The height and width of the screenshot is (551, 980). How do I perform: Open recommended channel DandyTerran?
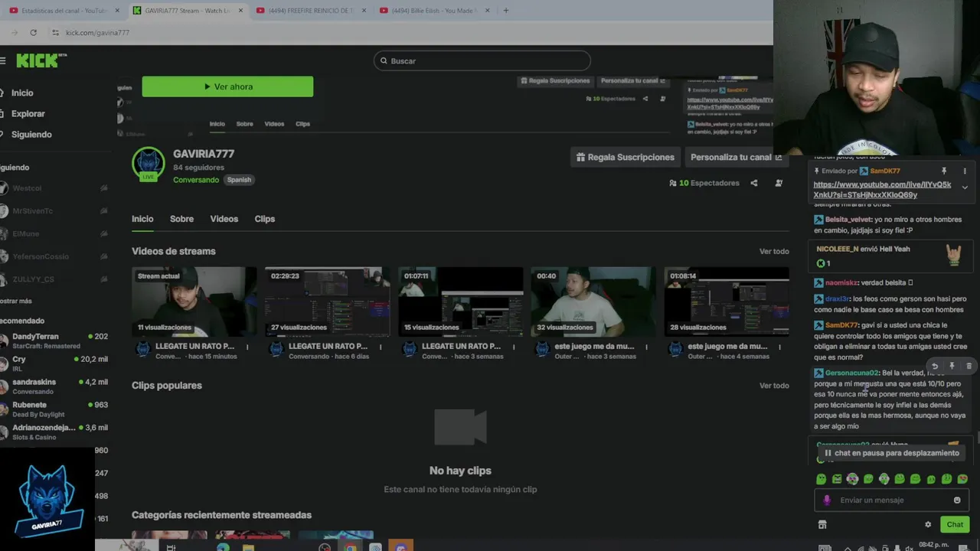coord(54,341)
